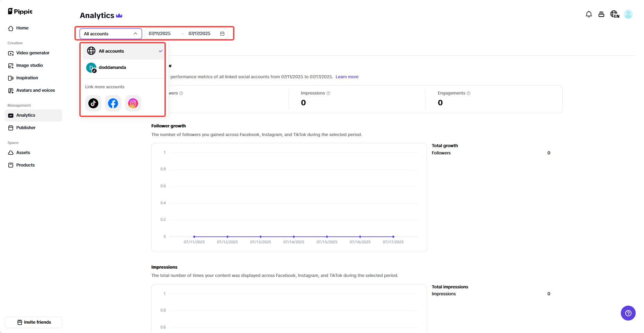This screenshot has height=333, width=644.
Task: Select the All accounts option in list
Action: pyautogui.click(x=111, y=51)
